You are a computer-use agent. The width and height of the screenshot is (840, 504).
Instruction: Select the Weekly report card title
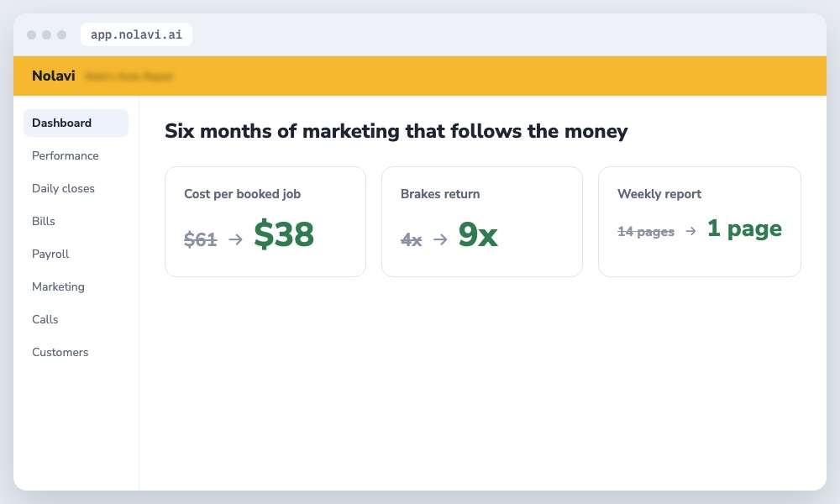(659, 194)
